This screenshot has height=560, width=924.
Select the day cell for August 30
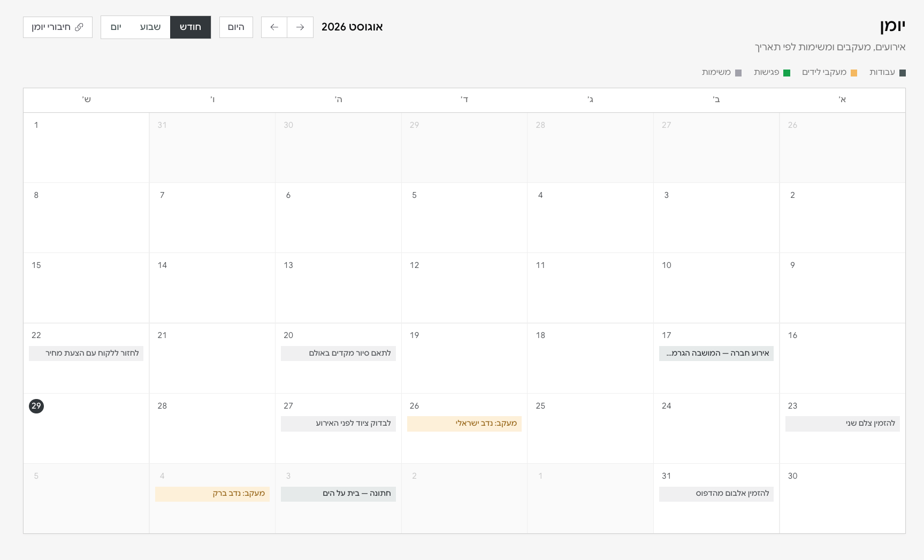tap(843, 498)
